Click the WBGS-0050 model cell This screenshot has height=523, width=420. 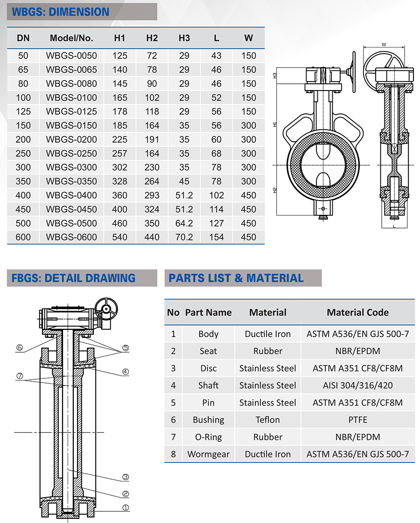pos(71,56)
